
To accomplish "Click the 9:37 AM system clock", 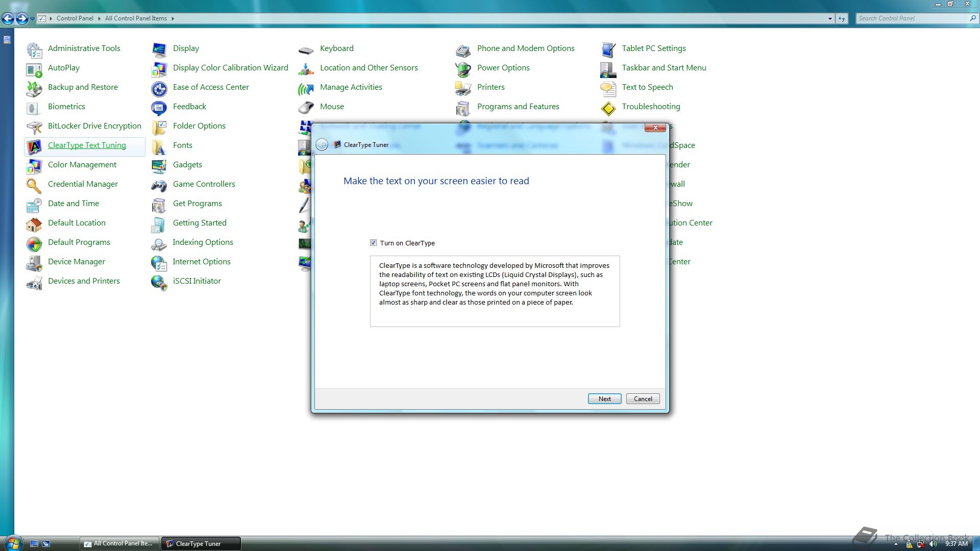I will pos(956,544).
